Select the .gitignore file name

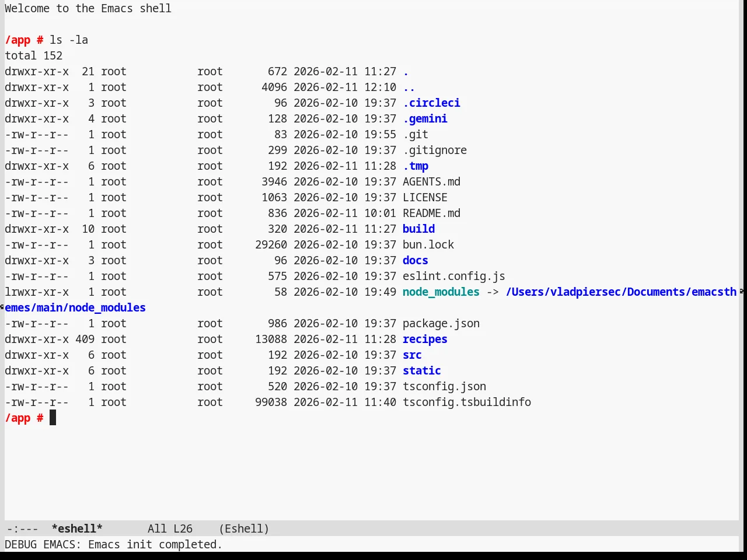tap(435, 150)
